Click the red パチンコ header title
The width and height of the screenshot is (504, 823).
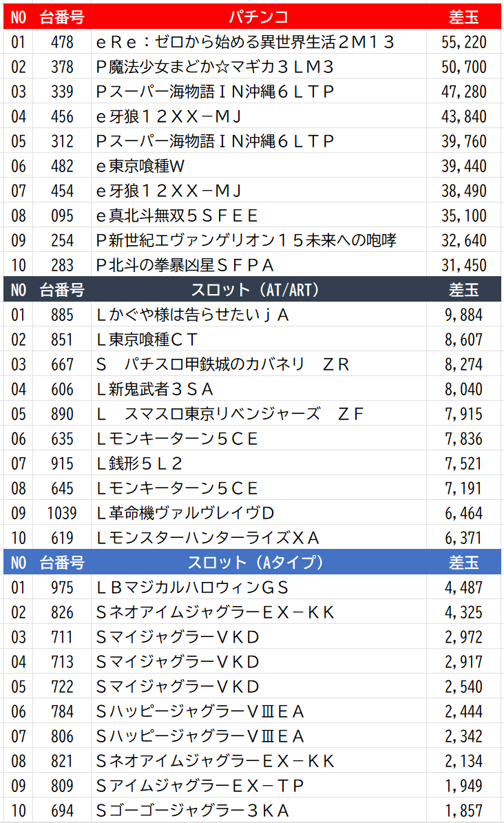[x=258, y=17]
